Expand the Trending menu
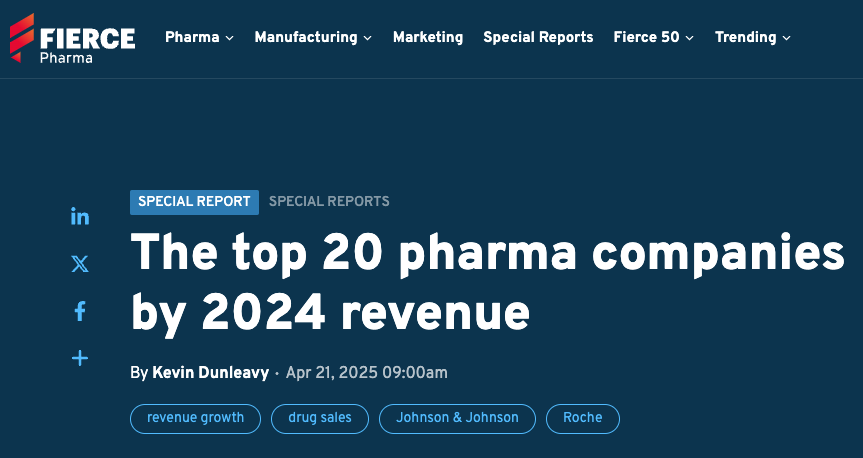Image resolution: width=863 pixels, height=458 pixels. [752, 37]
